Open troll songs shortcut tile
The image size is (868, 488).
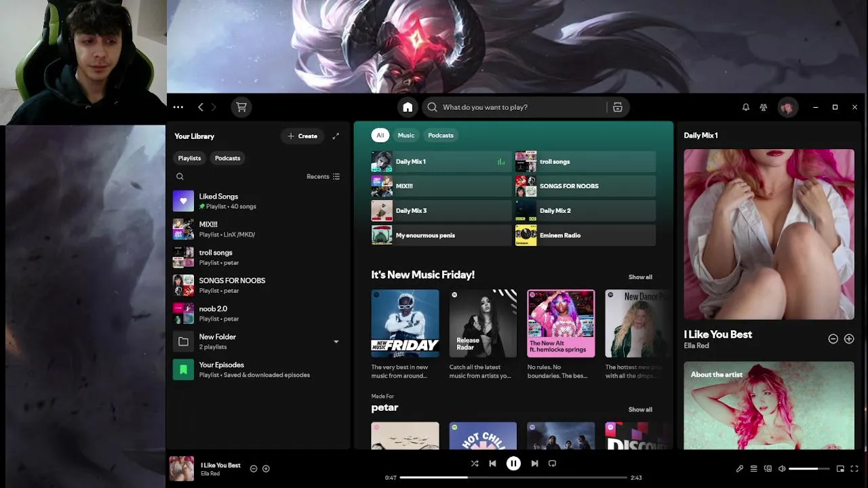click(x=585, y=162)
